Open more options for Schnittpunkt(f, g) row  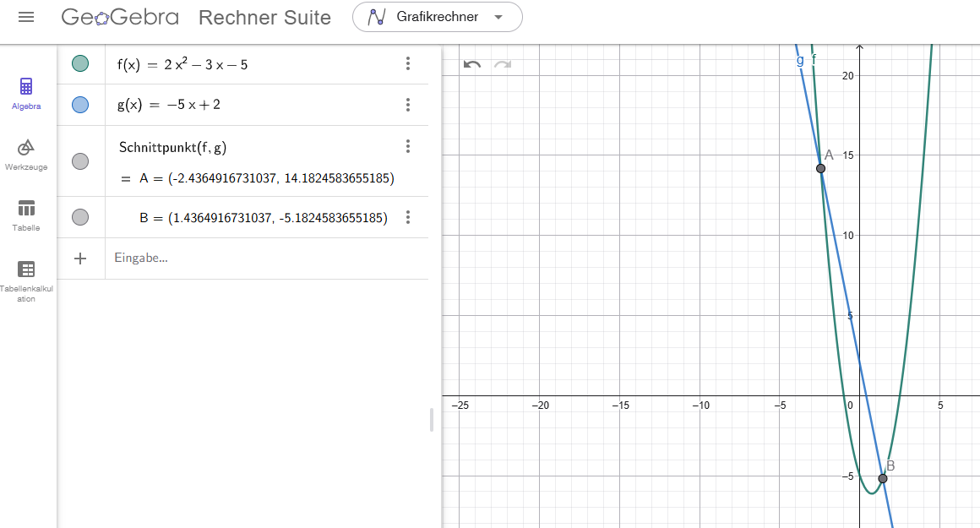click(408, 146)
